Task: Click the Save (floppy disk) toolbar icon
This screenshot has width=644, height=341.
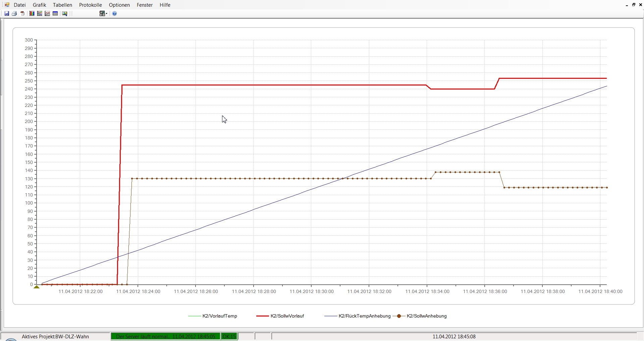Action: [x=7, y=14]
